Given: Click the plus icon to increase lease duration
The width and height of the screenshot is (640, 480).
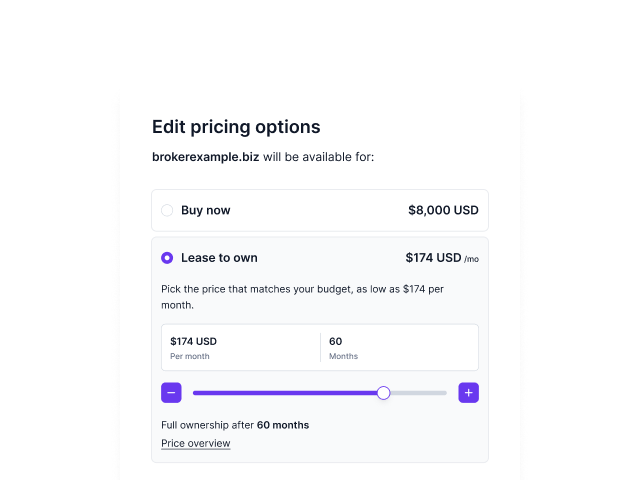Looking at the screenshot, I should [469, 393].
